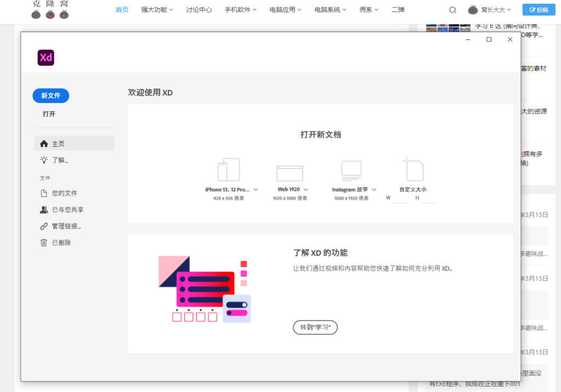The height and width of the screenshot is (392, 561).
Task: Expand the 佣系 website menu
Action: (x=369, y=10)
